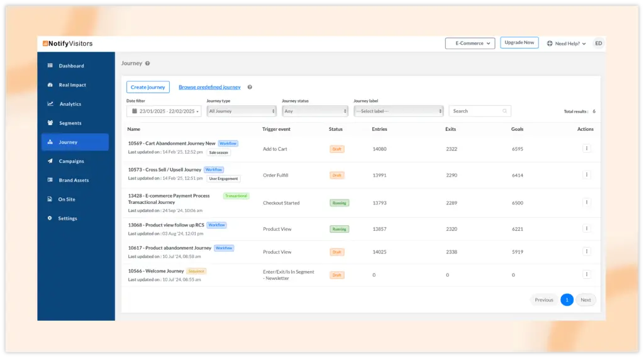This screenshot has width=644, height=358.
Task: Expand the Journey label select box
Action: pos(399,111)
